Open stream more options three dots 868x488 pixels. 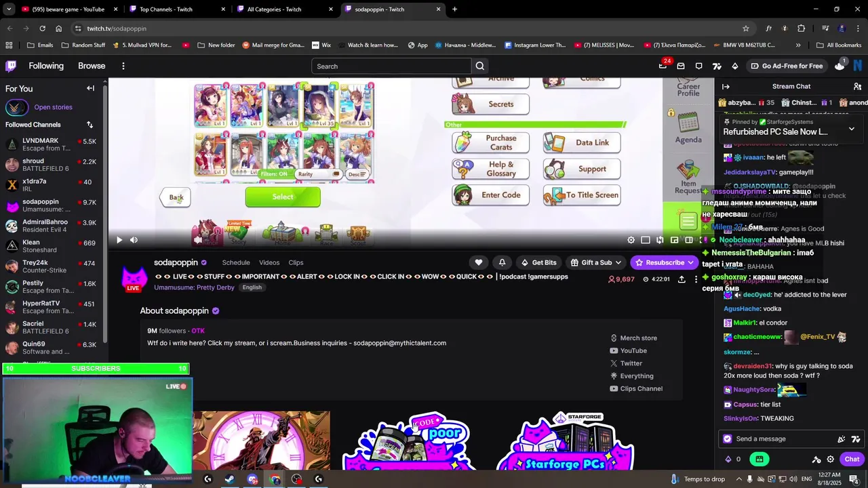coord(696,279)
